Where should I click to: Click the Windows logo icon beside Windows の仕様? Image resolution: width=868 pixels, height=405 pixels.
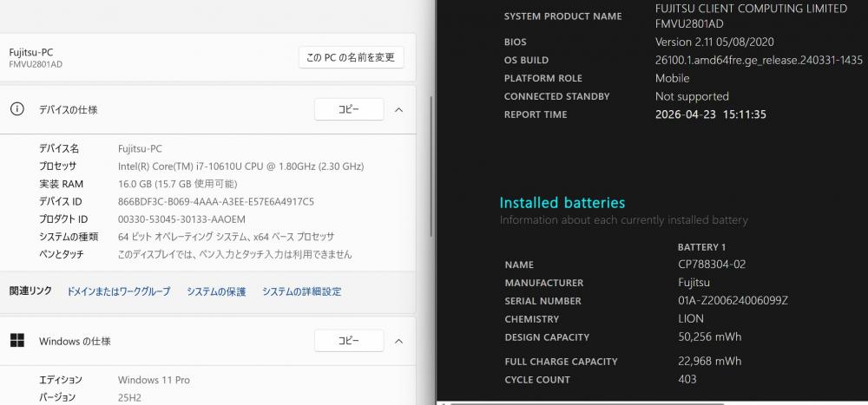click(x=16, y=341)
